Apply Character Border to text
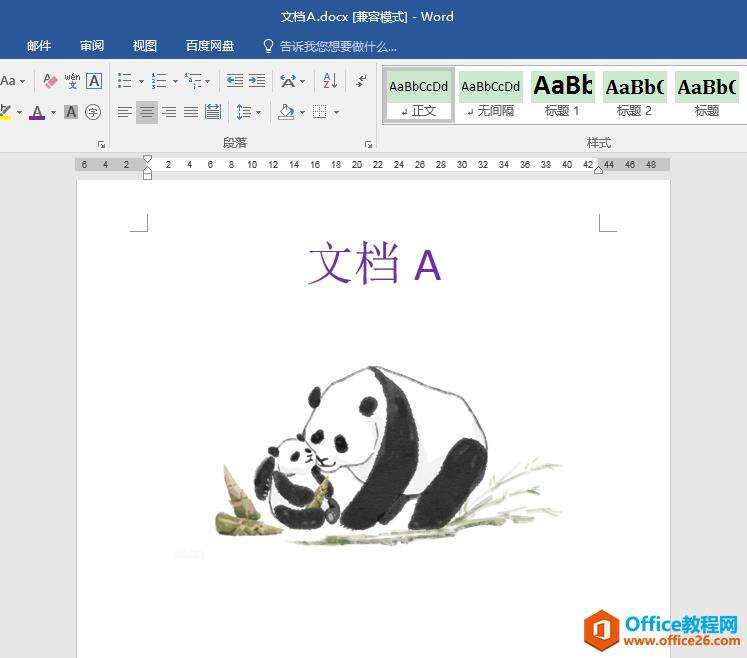747x658 pixels. click(94, 81)
